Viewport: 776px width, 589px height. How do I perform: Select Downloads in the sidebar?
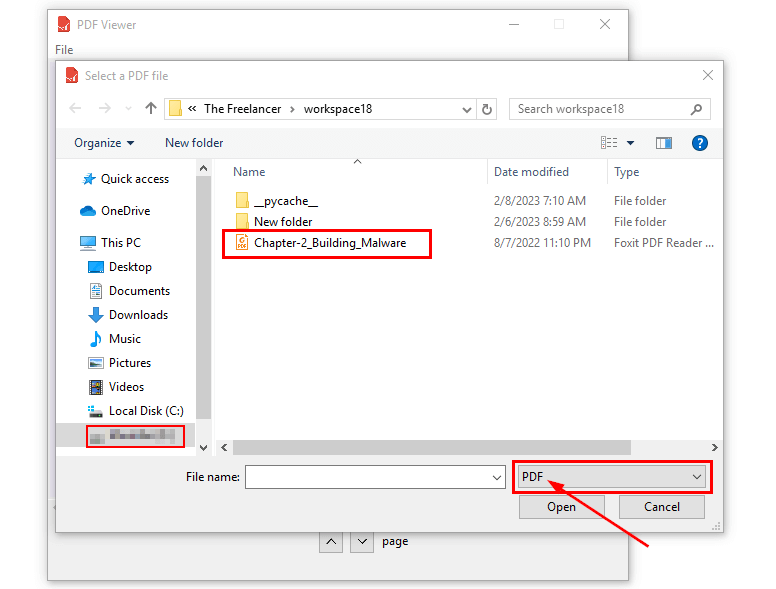[x=138, y=315]
